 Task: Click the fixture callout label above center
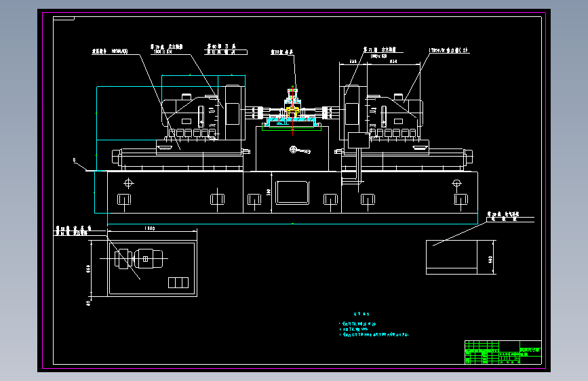coord(282,52)
